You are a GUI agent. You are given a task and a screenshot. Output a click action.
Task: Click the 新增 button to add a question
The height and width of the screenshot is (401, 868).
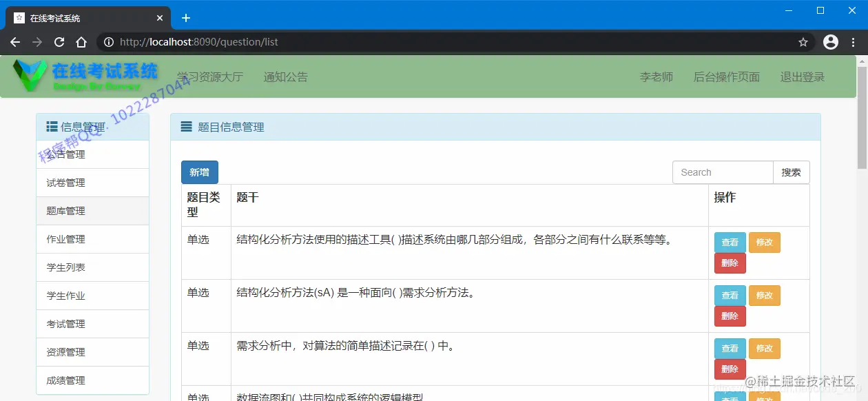(x=199, y=172)
